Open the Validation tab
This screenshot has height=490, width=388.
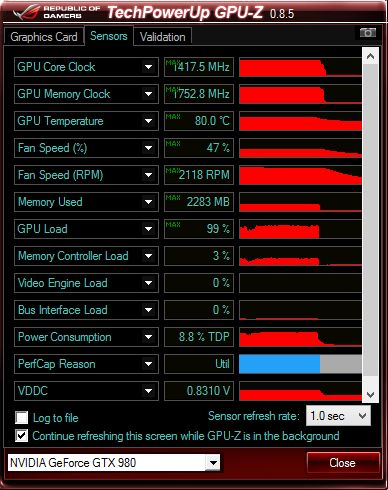click(163, 37)
